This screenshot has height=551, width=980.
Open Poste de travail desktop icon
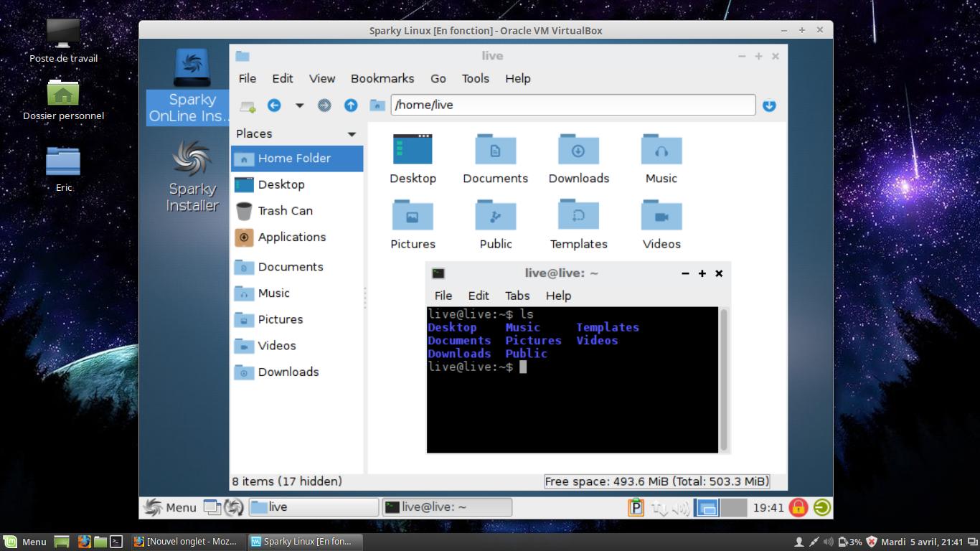tap(63, 41)
